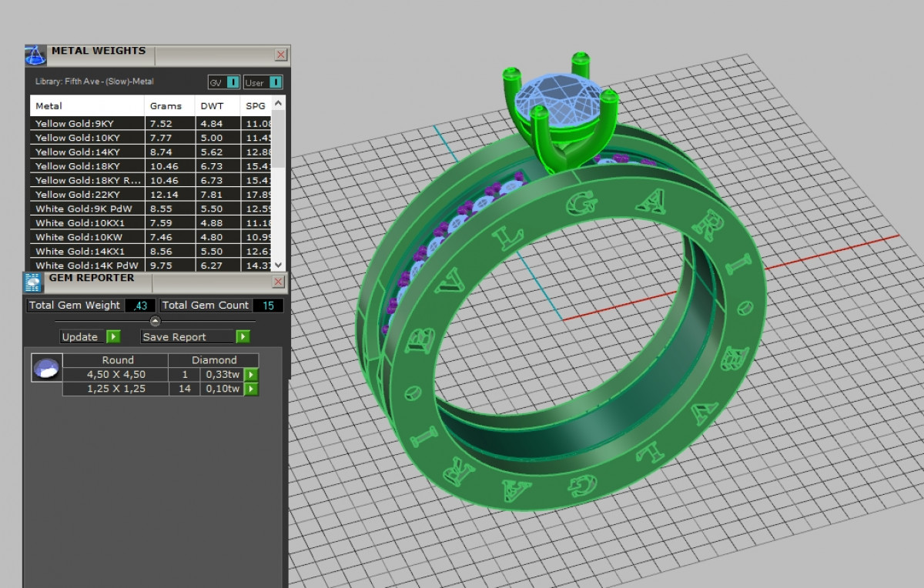Click the round gem preview thumbnail
Viewport: 924px width, 588px height.
pyautogui.click(x=46, y=368)
